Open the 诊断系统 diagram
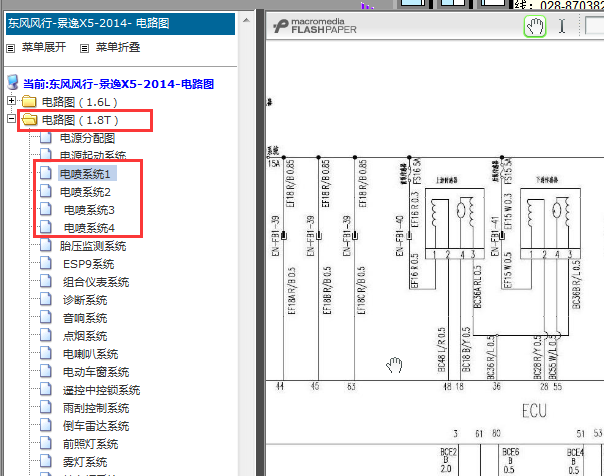The image size is (604, 476). [85, 300]
